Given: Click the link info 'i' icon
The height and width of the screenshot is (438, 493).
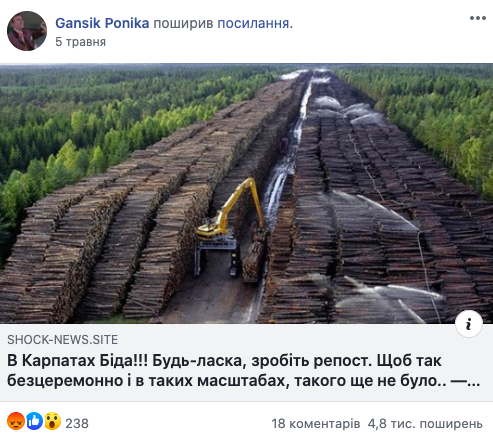Looking at the screenshot, I should click(469, 324).
